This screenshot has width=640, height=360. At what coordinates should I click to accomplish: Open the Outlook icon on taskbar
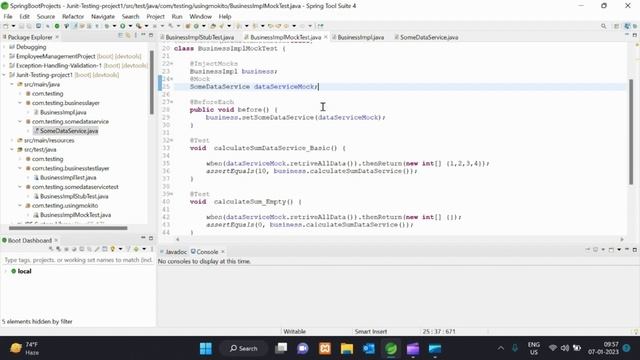pyautogui.click(x=369, y=349)
